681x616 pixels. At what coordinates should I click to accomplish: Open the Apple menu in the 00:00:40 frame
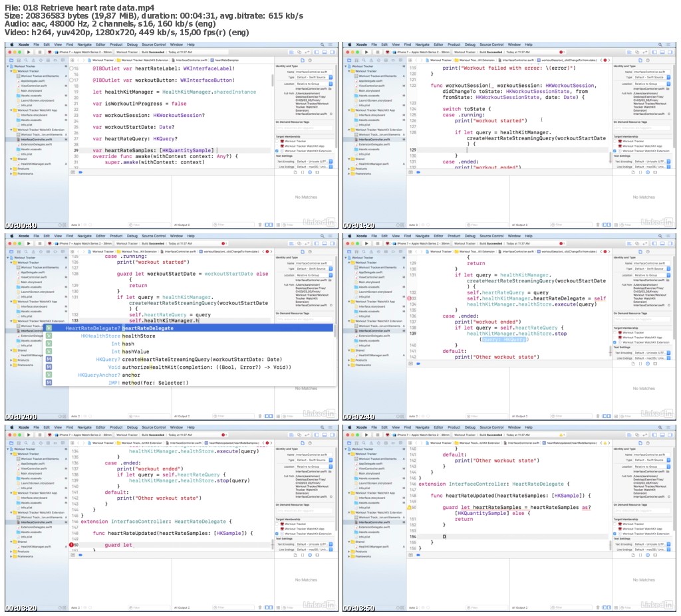point(12,45)
